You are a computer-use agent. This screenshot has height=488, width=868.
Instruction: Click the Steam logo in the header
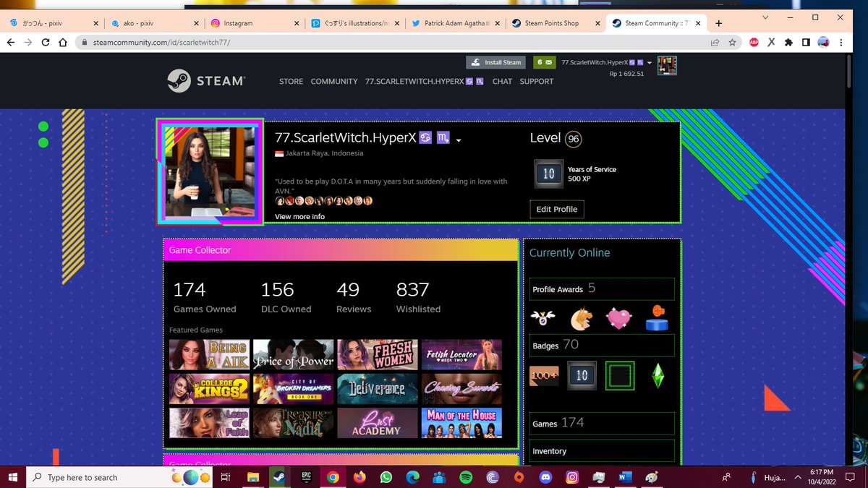206,81
